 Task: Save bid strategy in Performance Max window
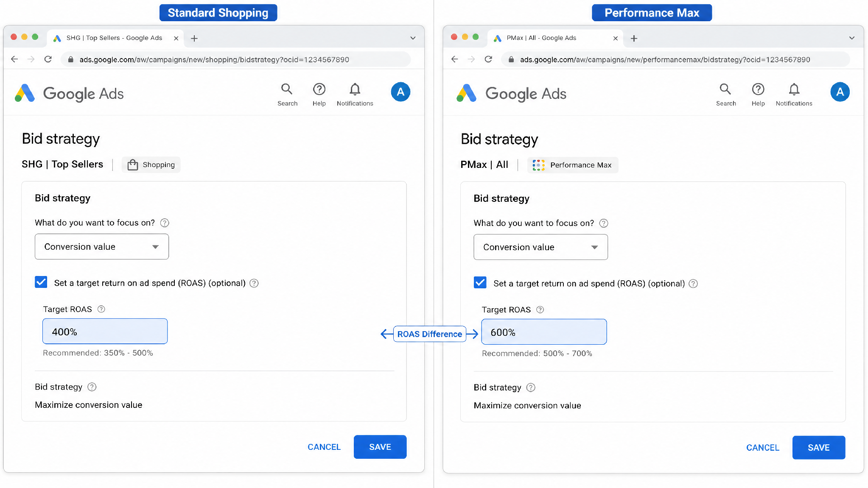(819, 448)
